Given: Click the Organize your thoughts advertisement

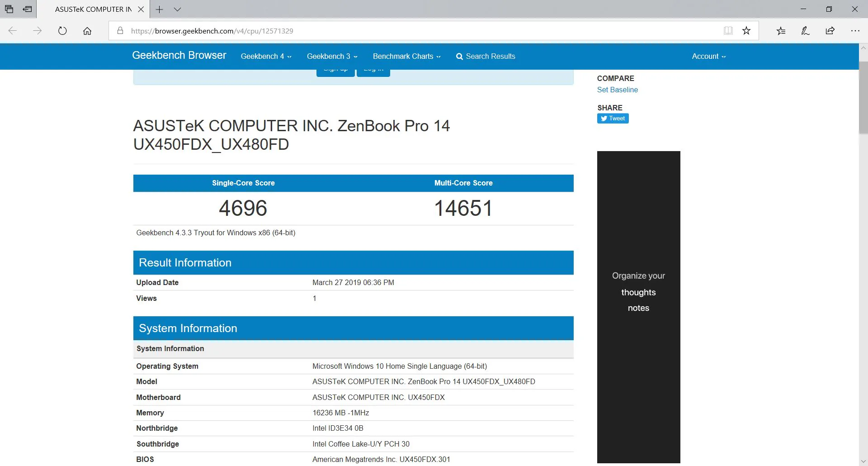Looking at the screenshot, I should [638, 307].
